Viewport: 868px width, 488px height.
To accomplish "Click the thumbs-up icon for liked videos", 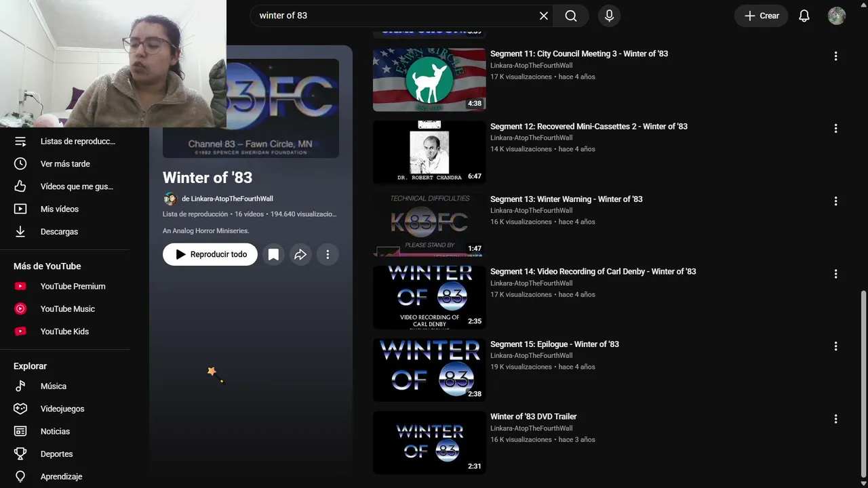I will coord(20,186).
